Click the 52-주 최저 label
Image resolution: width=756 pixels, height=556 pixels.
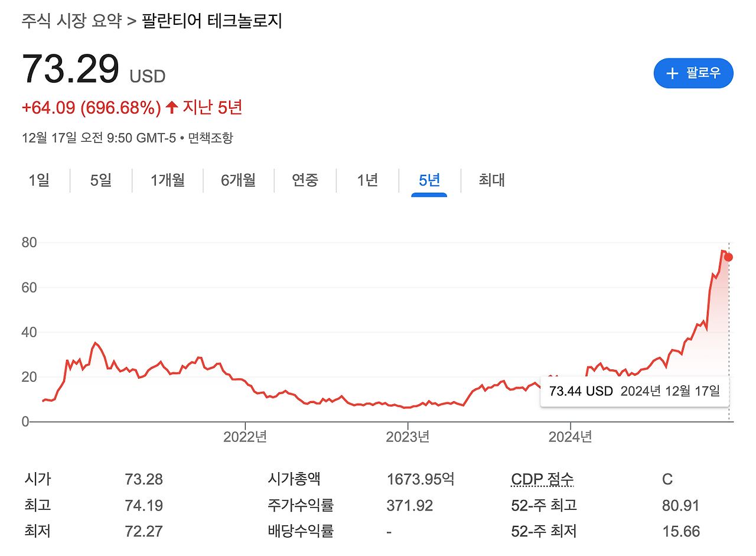544,532
